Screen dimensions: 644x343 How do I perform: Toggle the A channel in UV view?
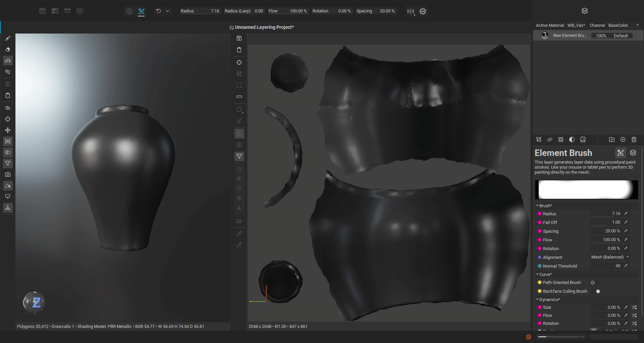(239, 208)
